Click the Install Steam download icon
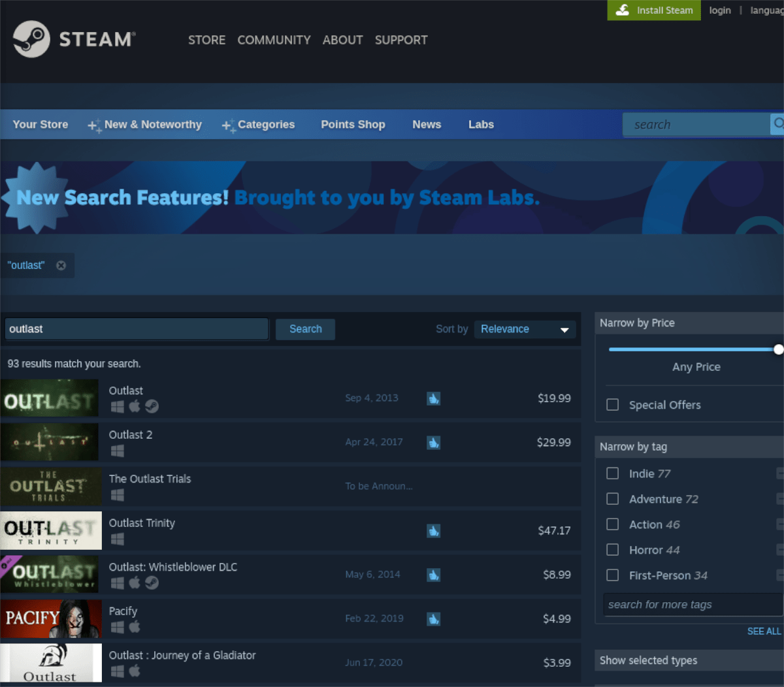 pos(623,10)
